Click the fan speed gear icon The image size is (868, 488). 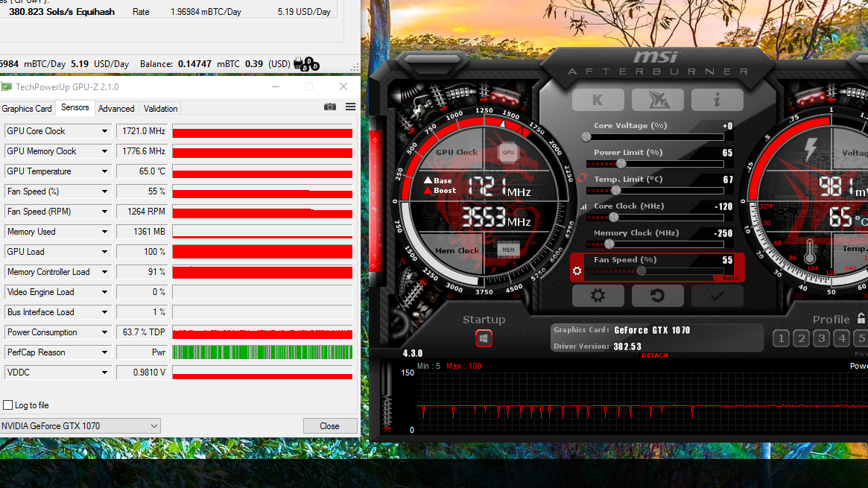[577, 270]
